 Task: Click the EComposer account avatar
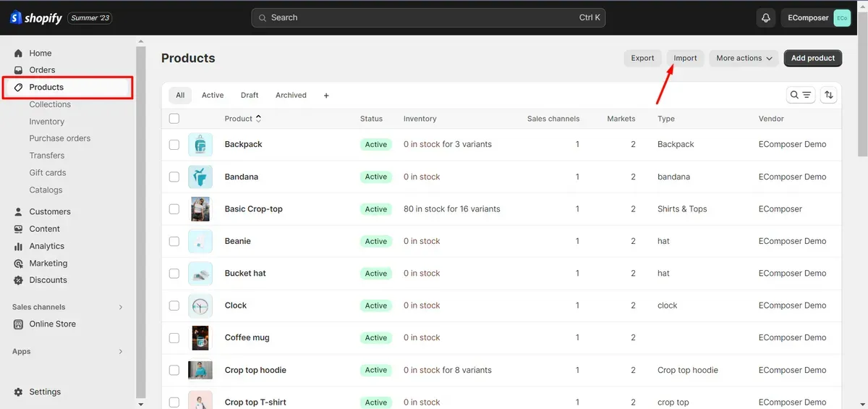pos(842,18)
